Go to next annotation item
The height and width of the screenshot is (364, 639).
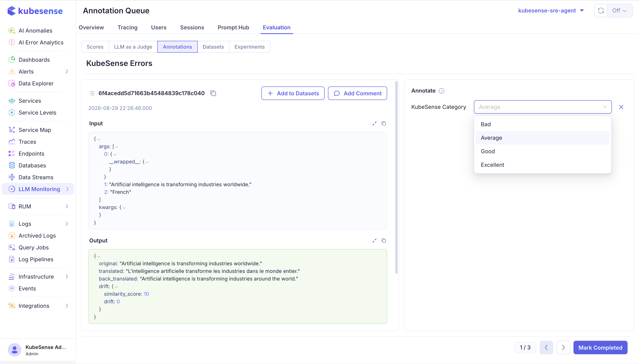click(x=563, y=348)
